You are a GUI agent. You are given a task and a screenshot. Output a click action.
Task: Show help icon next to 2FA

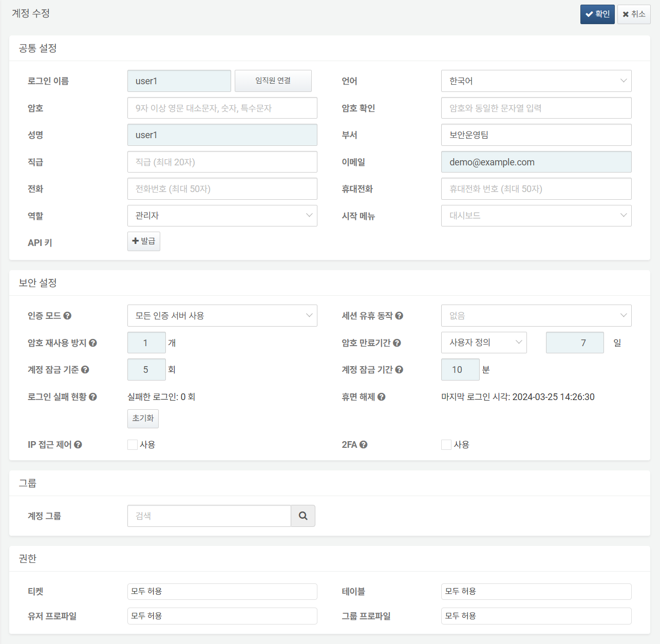coord(364,445)
